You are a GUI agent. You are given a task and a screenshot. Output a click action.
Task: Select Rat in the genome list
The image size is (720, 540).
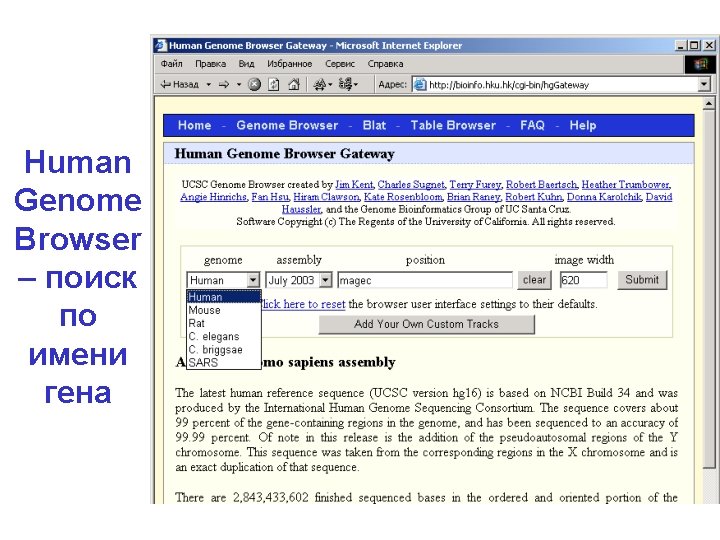click(x=224, y=323)
